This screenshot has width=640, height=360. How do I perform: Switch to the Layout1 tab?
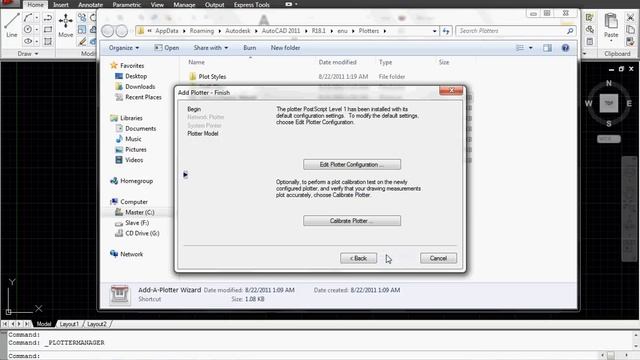click(69, 324)
